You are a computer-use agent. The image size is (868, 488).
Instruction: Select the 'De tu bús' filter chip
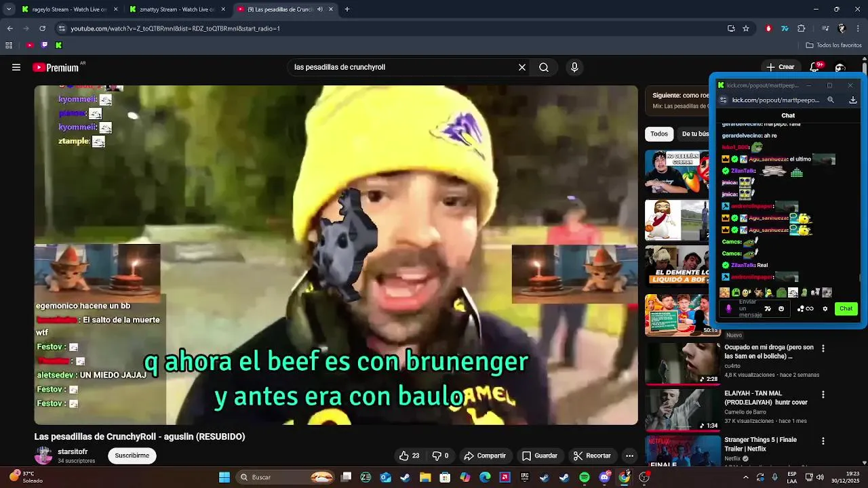pos(694,134)
